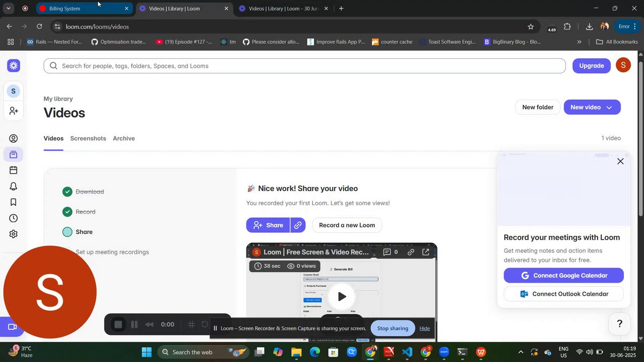644x362 pixels.
Task: Bookmark this page with the star icon
Action: click(530, 27)
